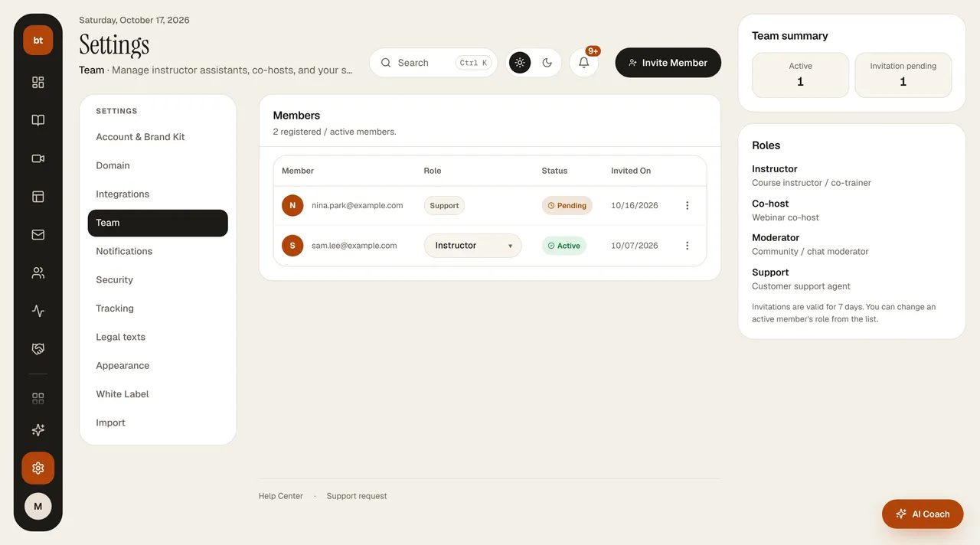Click the Moderator role heading in Roles
Screen dimensions: 980x545
[x=776, y=238]
